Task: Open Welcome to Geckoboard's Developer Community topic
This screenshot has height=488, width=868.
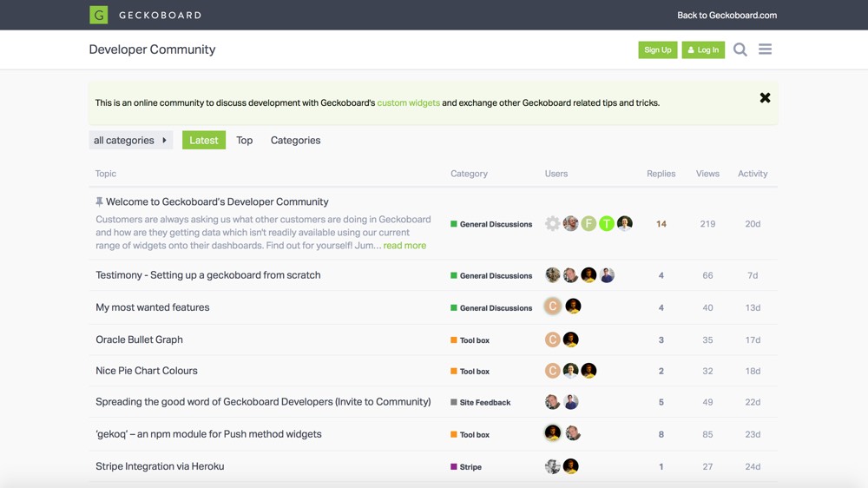Action: (217, 201)
